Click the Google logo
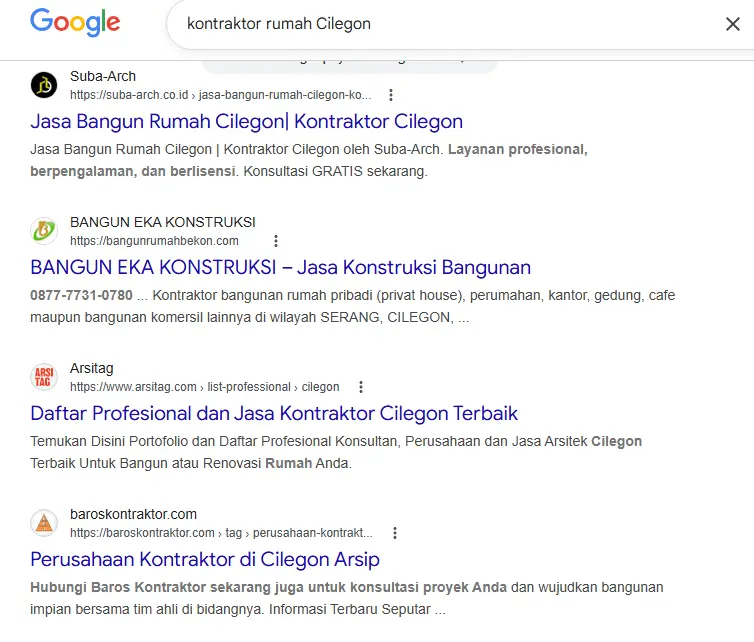 [x=75, y=23]
